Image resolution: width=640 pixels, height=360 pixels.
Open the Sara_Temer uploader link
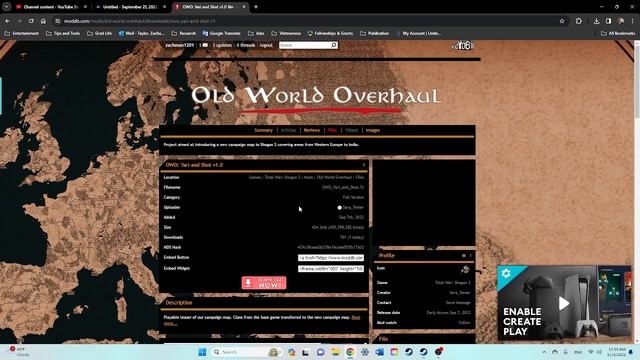[353, 207]
